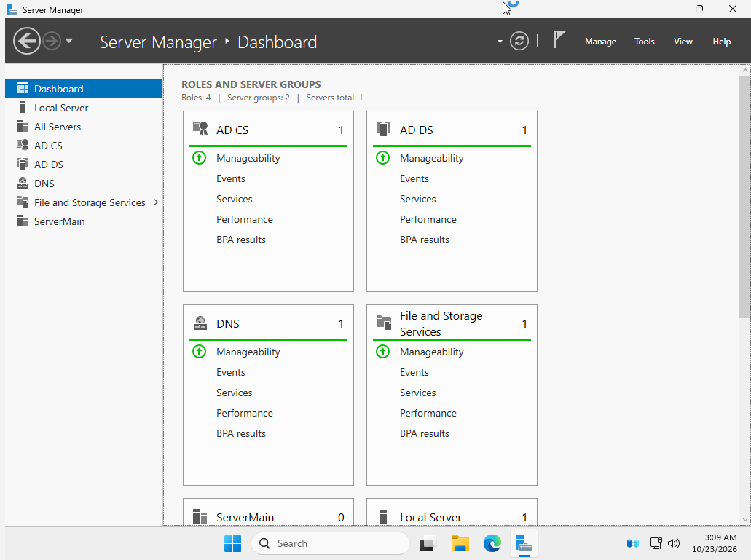Image resolution: width=751 pixels, height=560 pixels.
Task: Open the Windows Start menu
Action: pos(233,543)
